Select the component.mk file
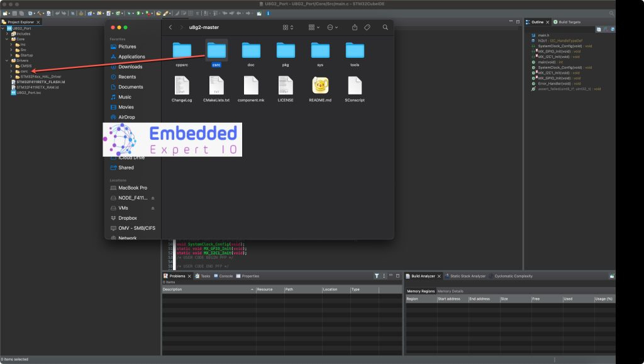Screen dimensions: 644x364 [x=251, y=89]
